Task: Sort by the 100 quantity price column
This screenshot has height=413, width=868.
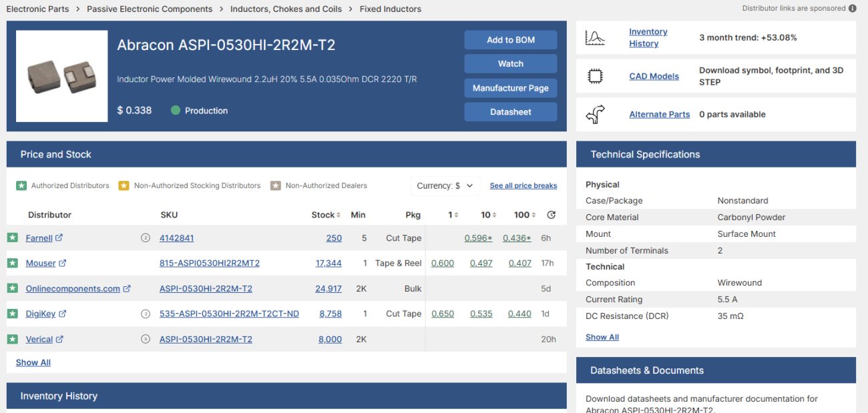Action: point(525,215)
